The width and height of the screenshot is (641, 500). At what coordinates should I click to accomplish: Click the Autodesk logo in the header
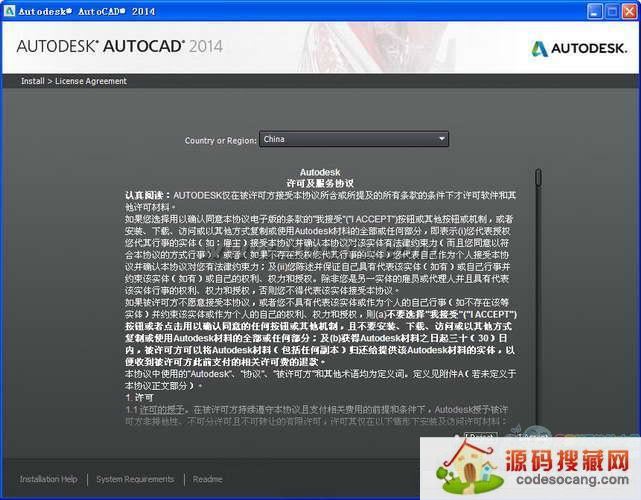(579, 48)
